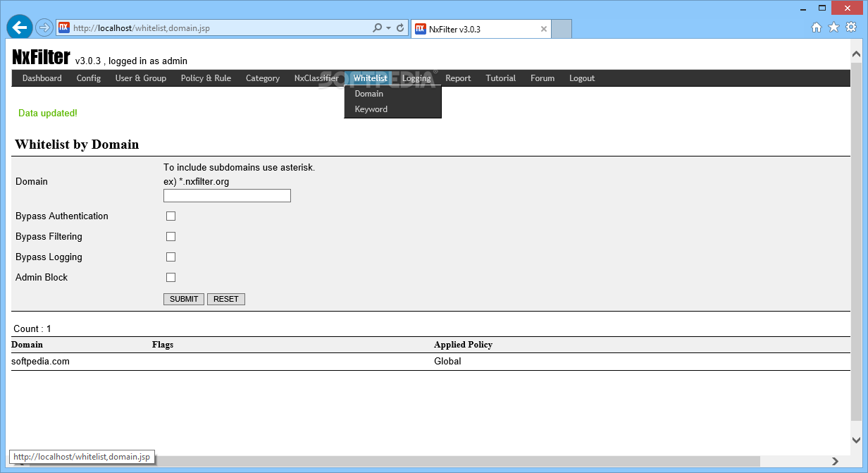Viewport: 868px width, 473px height.
Task: Click the browser Forward arrow button
Action: (x=44, y=27)
